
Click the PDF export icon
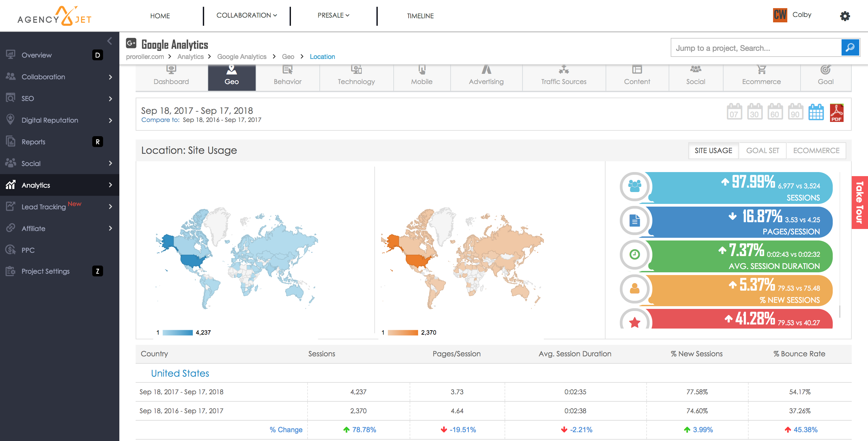(x=836, y=113)
